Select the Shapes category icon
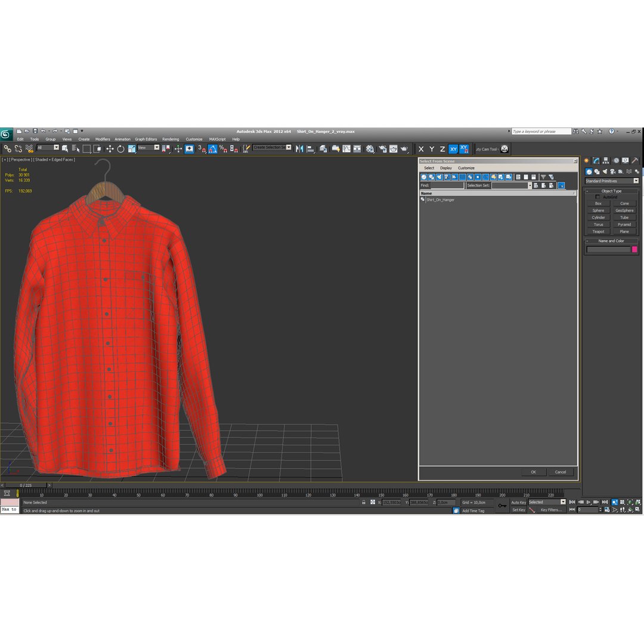The height and width of the screenshot is (644, 644). pos(597,172)
